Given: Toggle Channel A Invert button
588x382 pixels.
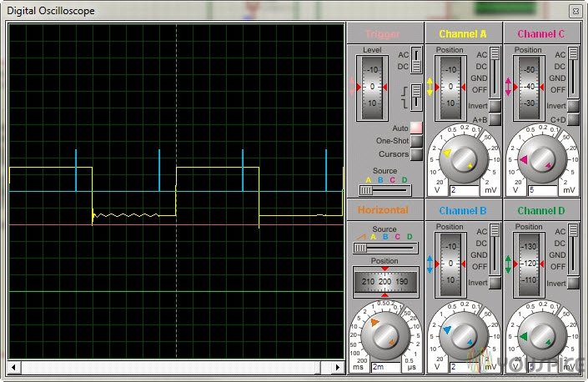Looking at the screenshot, I should tap(495, 106).
